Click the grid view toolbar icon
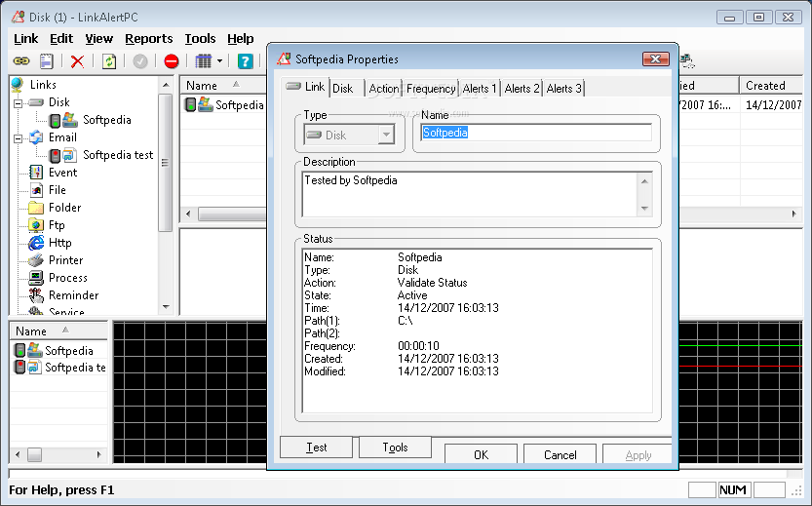812x506 pixels. (x=204, y=61)
